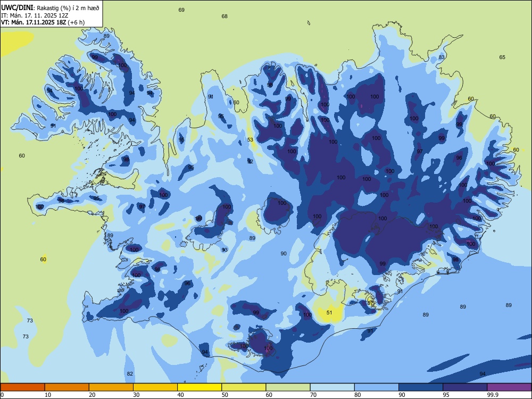The image size is (532, 399).
Task: Select the '40' legend tick label
Action: pyautogui.click(x=181, y=395)
